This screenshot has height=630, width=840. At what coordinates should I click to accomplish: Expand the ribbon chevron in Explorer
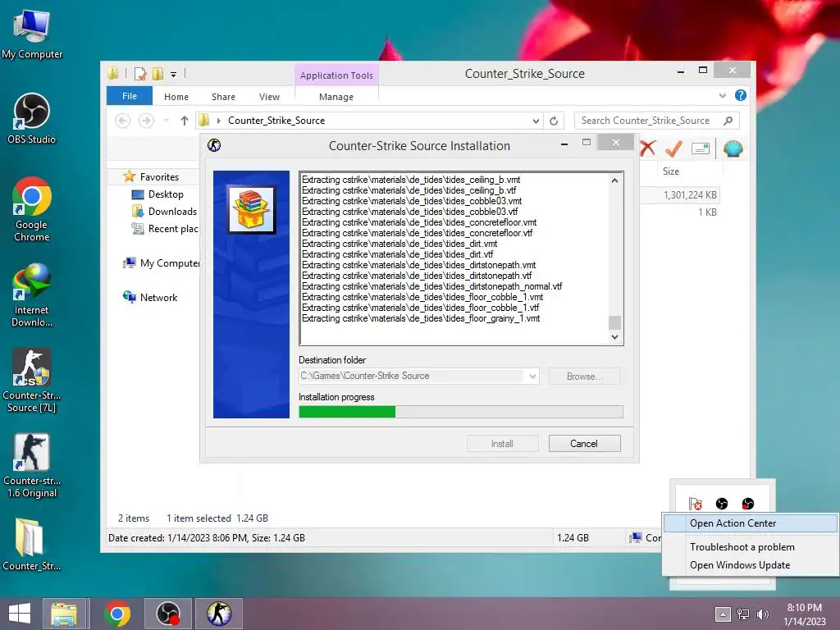tap(722, 95)
